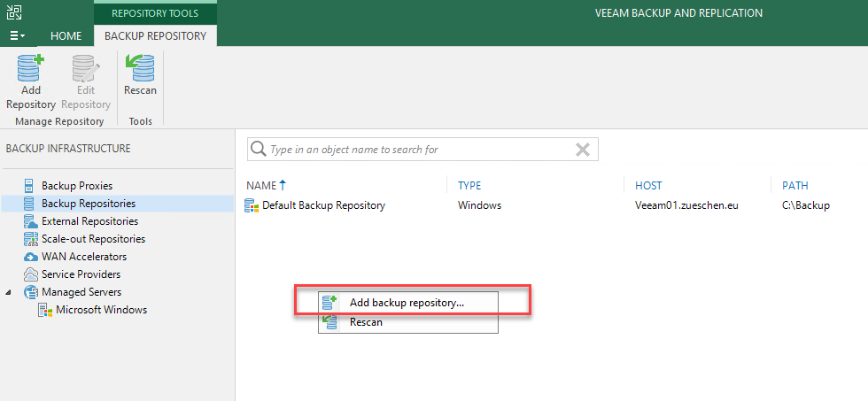Open the main hamburger menu dropdown
868x401 pixels.
(18, 36)
